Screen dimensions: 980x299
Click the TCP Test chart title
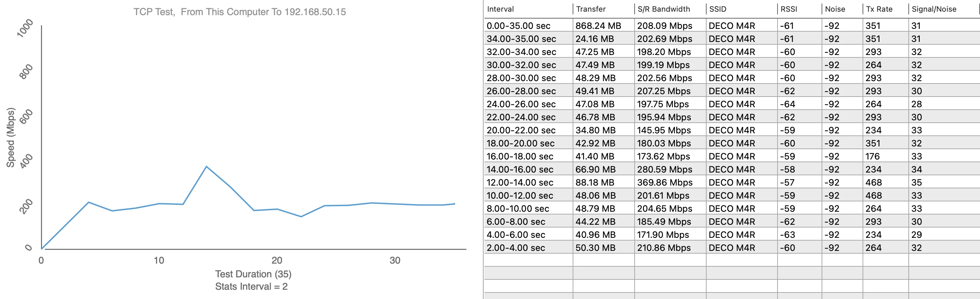click(x=239, y=12)
